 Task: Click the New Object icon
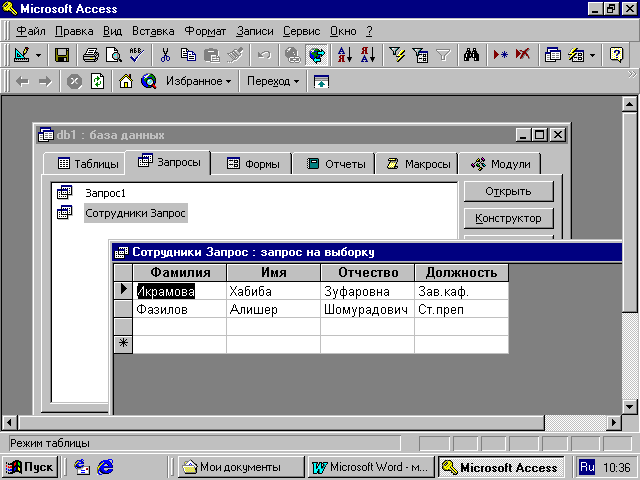(x=576, y=55)
